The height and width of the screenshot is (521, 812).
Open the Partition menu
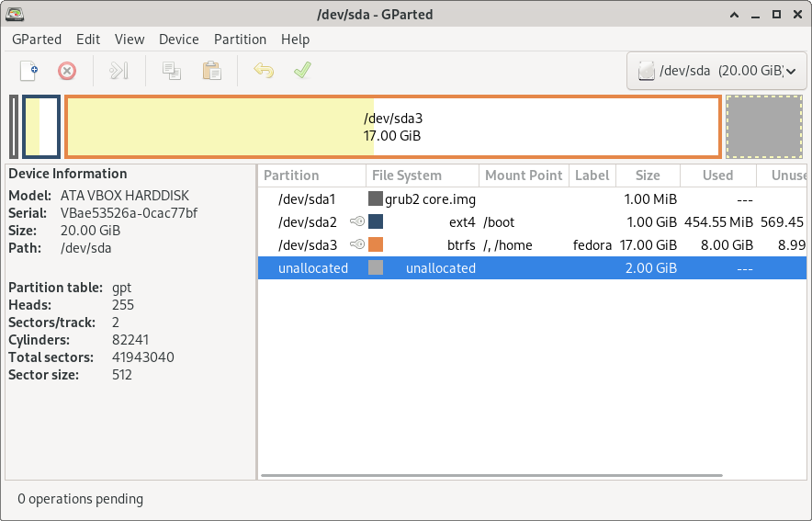coord(240,40)
